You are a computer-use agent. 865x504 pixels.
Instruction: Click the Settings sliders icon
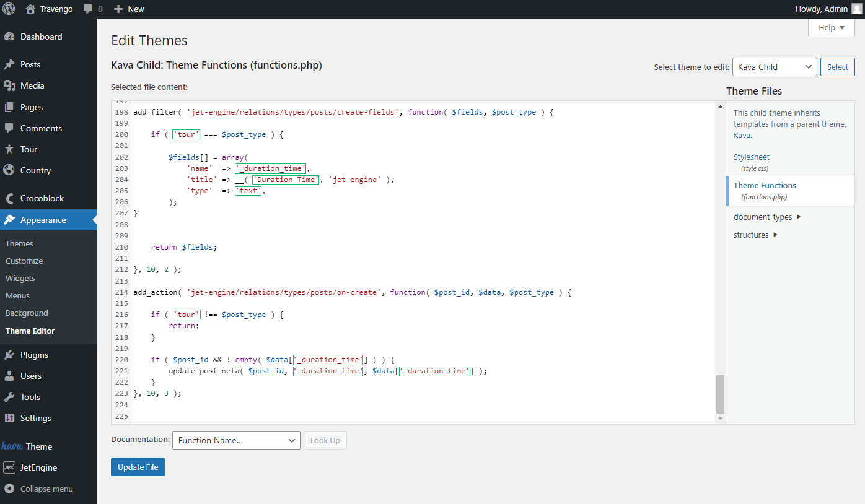(9, 418)
